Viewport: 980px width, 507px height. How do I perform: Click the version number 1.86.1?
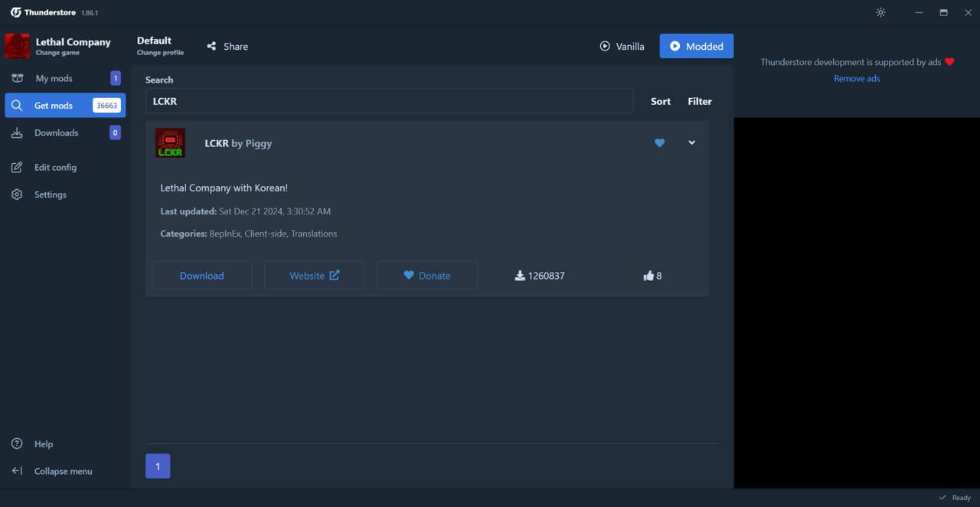tap(90, 13)
